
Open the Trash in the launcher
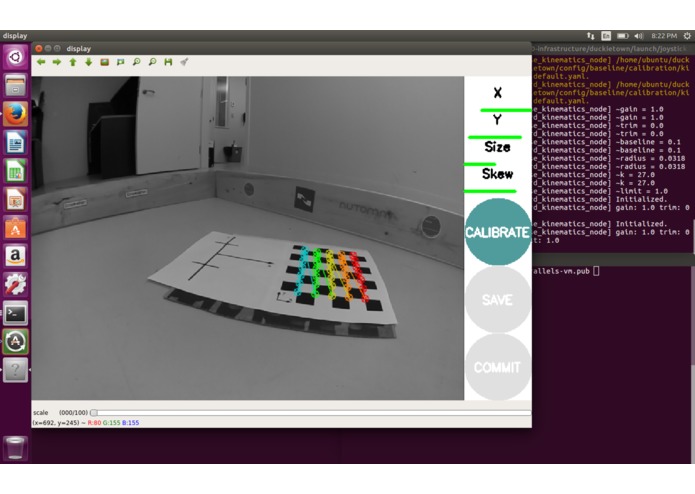pyautogui.click(x=16, y=447)
